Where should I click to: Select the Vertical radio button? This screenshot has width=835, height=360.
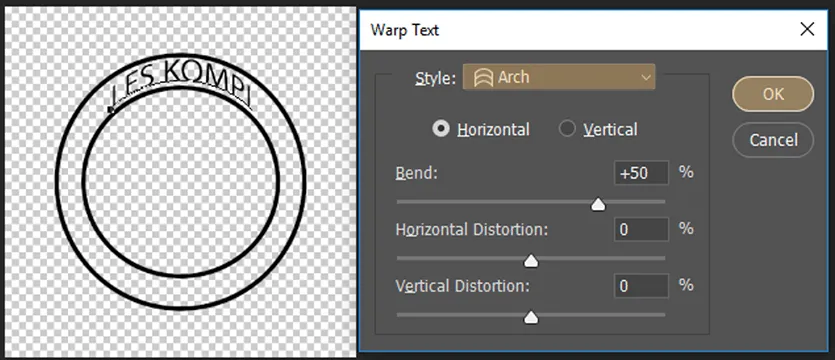coord(567,129)
